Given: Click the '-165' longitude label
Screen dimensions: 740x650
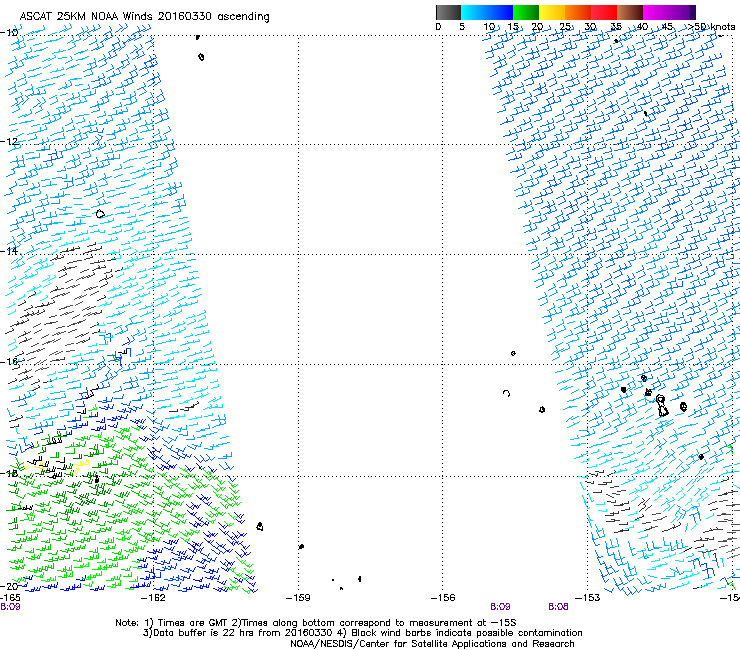Looking at the screenshot, I should (x=10, y=598).
